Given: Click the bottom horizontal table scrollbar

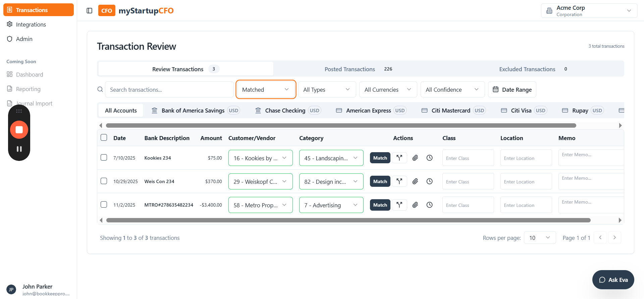Looking at the screenshot, I should [348, 220].
